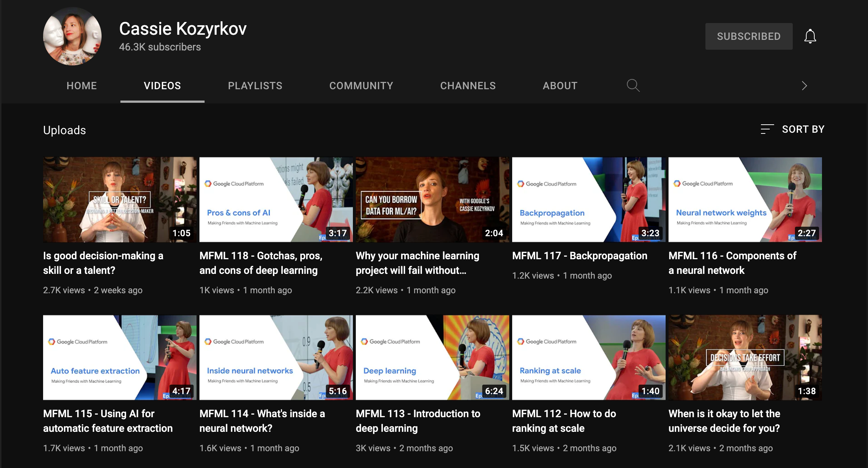Open the 'Decisions Take Effort' thumbnail
868x468 pixels.
pos(745,357)
